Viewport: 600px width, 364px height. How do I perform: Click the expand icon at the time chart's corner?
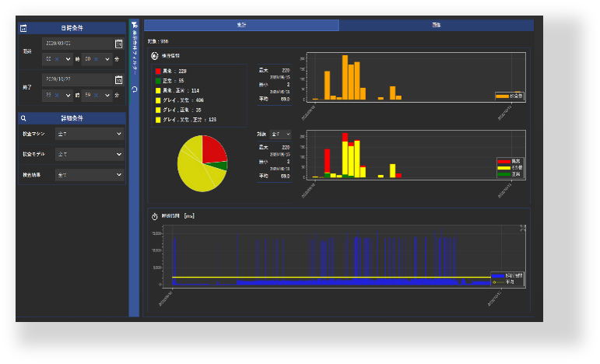click(x=522, y=228)
